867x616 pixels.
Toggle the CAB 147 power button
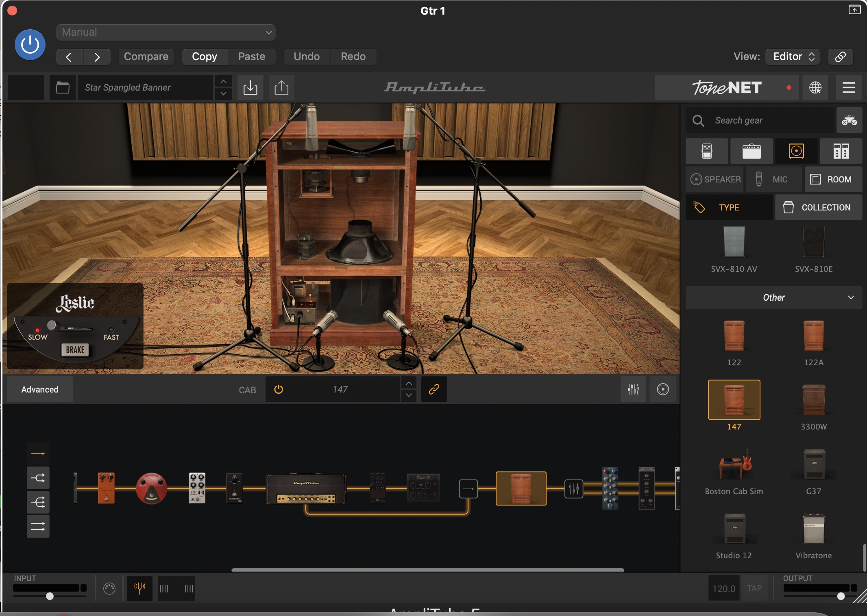(279, 390)
